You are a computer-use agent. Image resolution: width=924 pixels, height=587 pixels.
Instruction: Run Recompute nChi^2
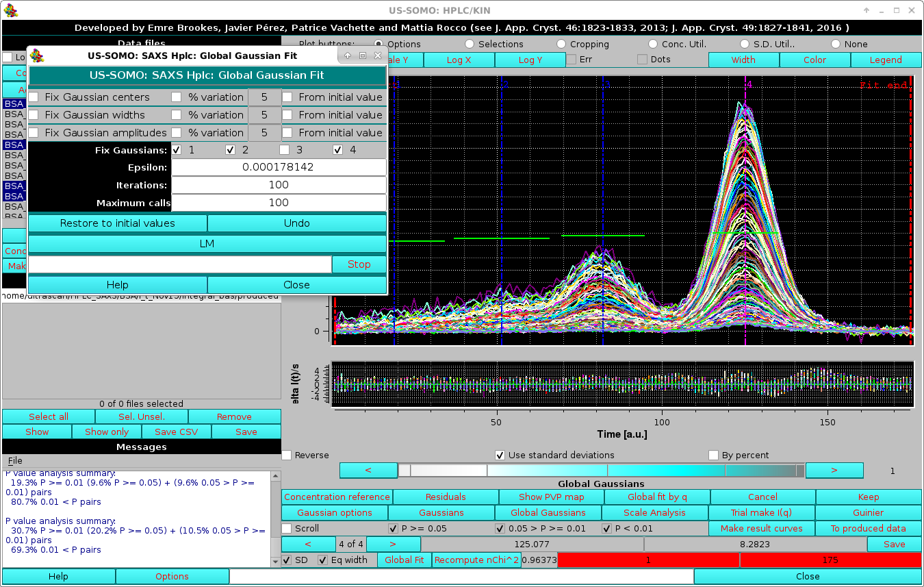(x=476, y=560)
